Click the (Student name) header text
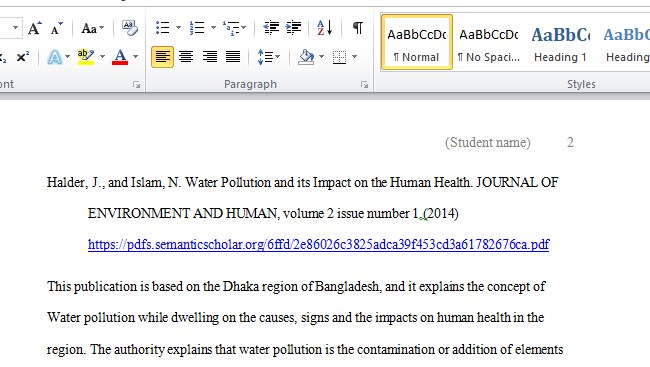The image size is (650, 367). click(488, 143)
